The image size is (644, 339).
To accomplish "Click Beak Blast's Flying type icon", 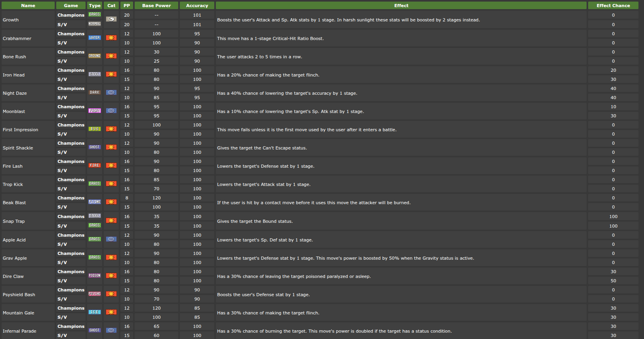I will point(95,202).
